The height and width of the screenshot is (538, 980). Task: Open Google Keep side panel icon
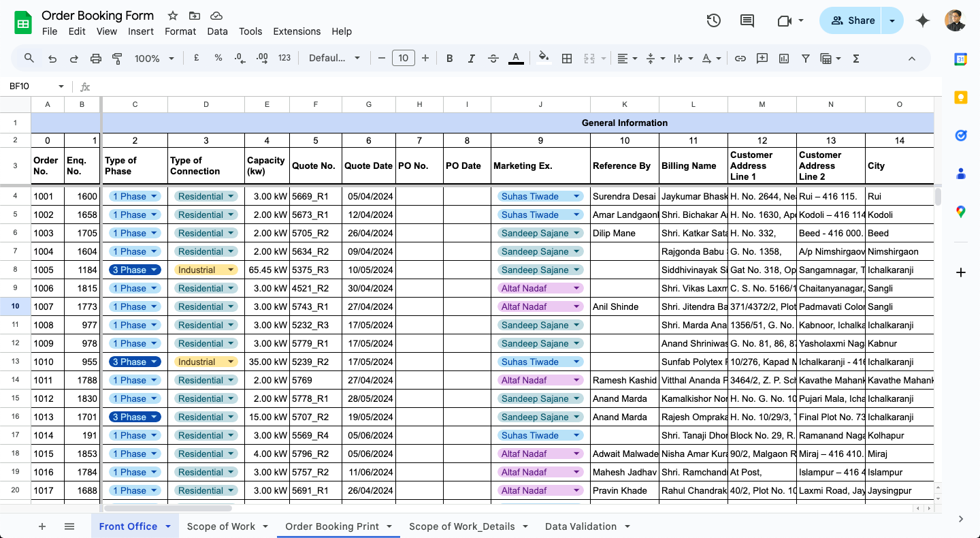[x=961, y=97]
